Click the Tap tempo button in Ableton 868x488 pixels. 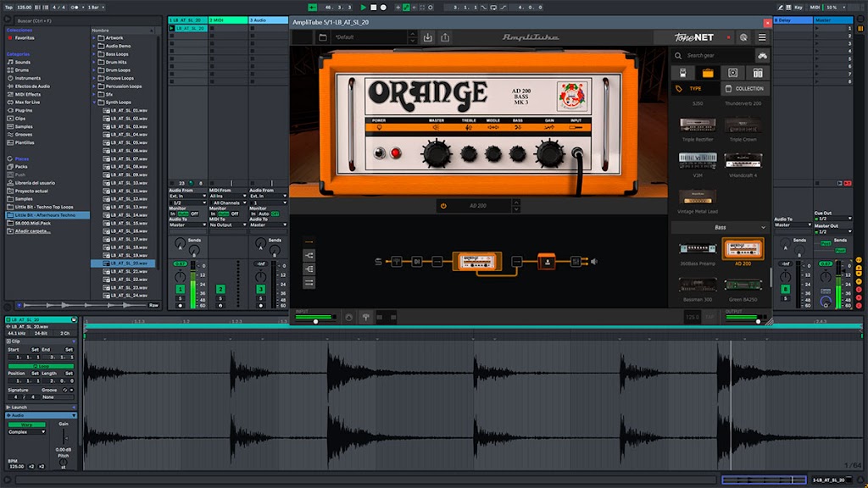pos(8,7)
